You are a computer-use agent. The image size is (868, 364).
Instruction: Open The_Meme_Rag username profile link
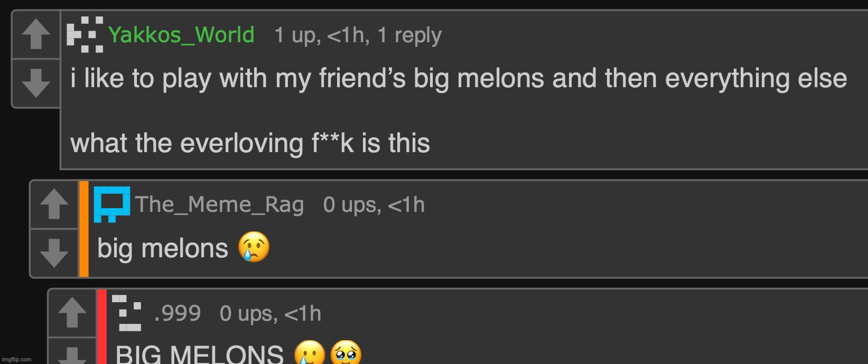[x=219, y=204]
